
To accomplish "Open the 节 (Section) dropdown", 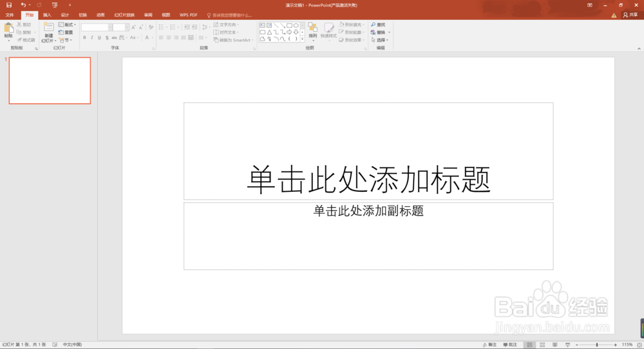I will 66,40.
